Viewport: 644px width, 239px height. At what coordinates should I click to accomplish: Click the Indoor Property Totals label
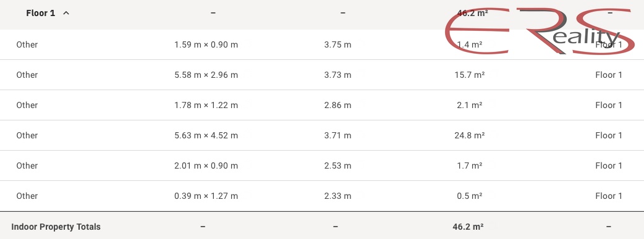coord(56,227)
